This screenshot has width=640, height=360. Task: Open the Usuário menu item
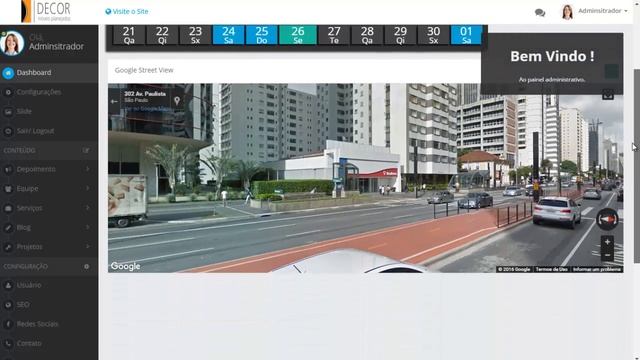click(49, 285)
